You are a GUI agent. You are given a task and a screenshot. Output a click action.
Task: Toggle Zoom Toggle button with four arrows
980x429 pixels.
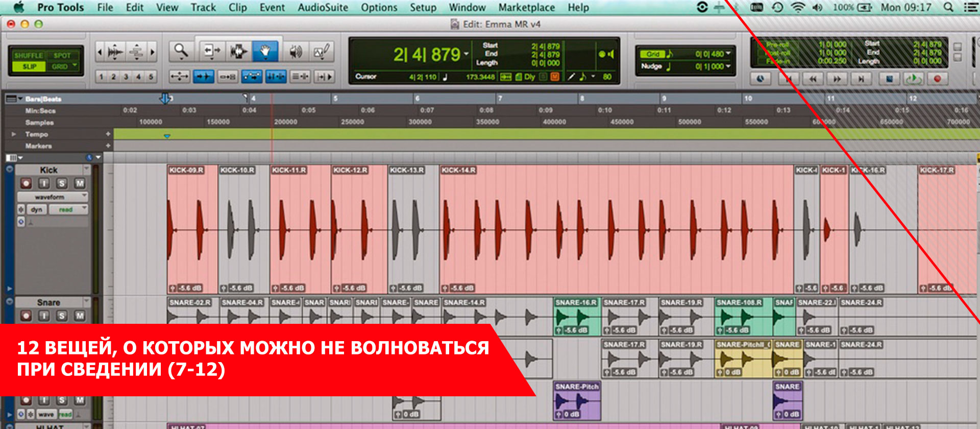[179, 77]
